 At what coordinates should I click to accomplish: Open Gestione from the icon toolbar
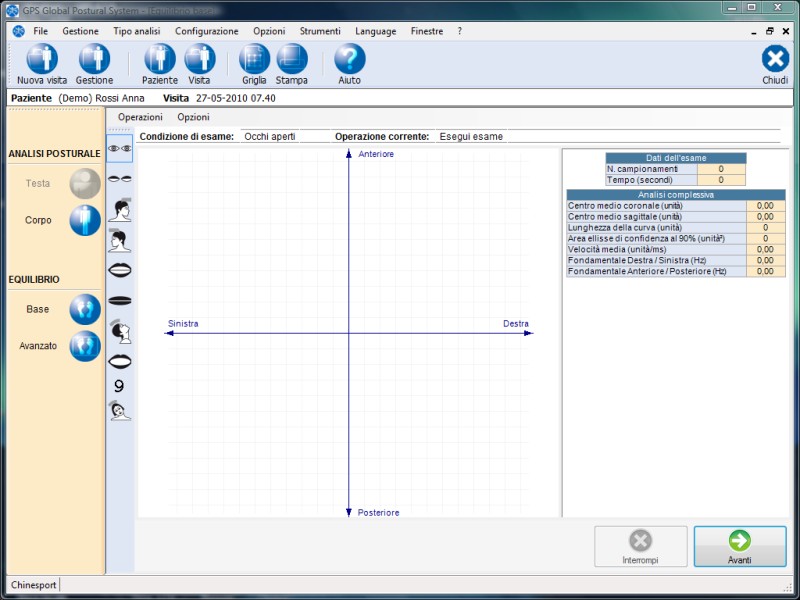point(94,60)
